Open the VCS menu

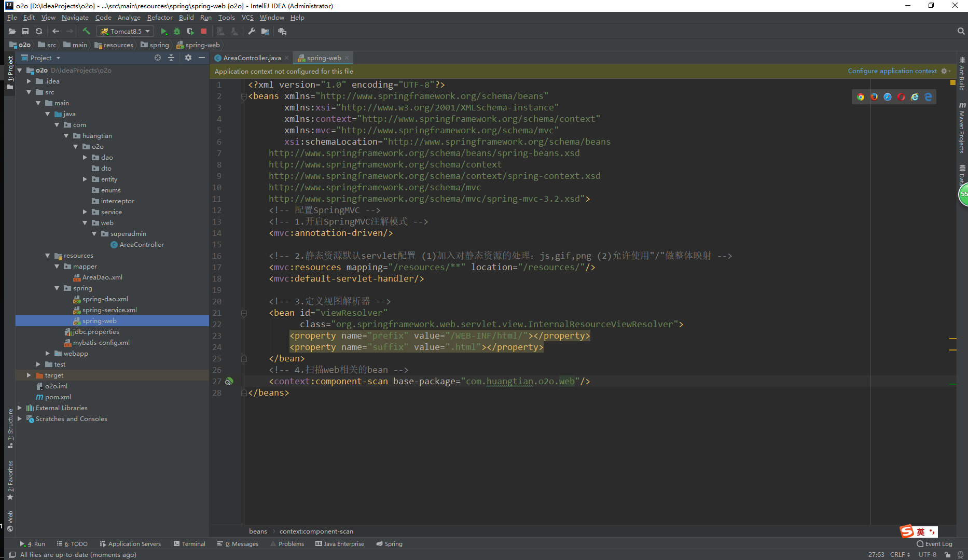click(247, 18)
